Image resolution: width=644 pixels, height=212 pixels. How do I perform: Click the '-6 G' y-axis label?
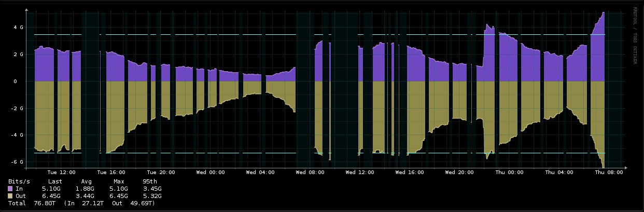pos(17,162)
